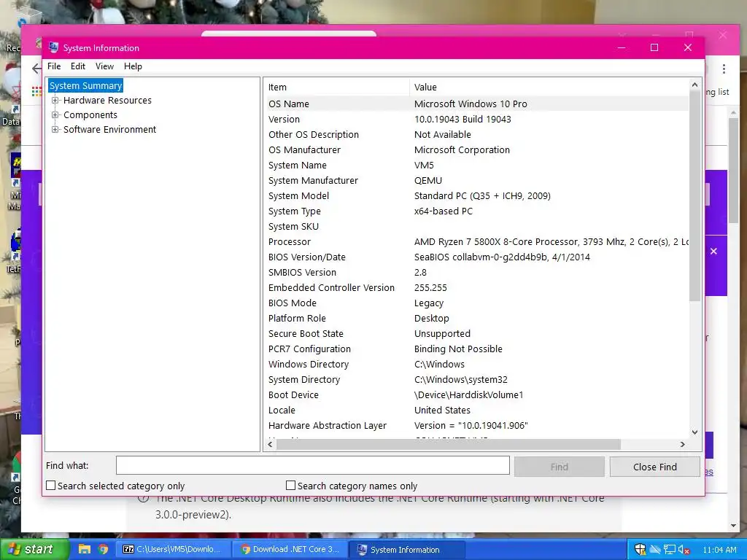
Task: Click the Windows Start button
Action: (34, 549)
